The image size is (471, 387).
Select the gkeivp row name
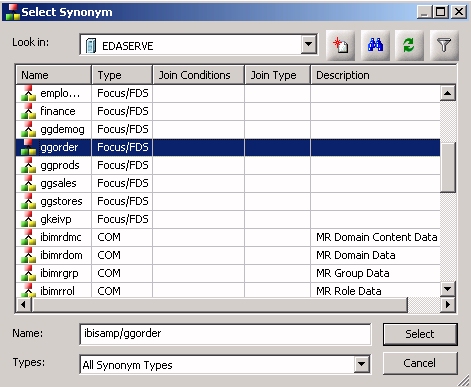pos(56,219)
